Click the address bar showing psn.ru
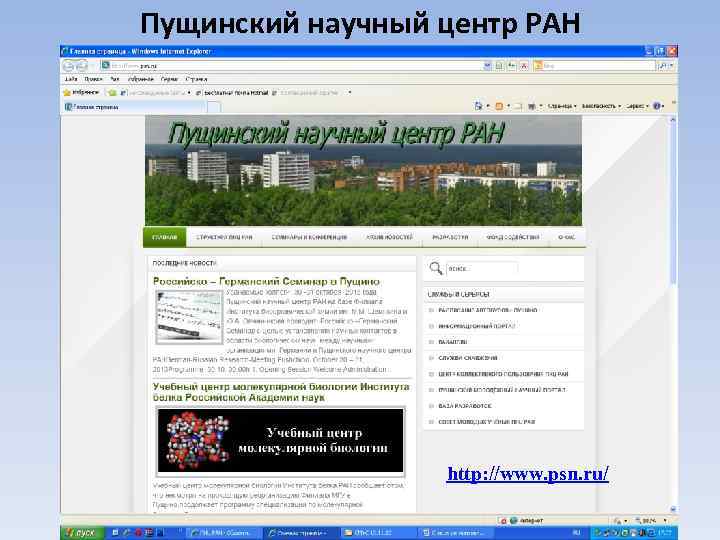 coord(292,66)
